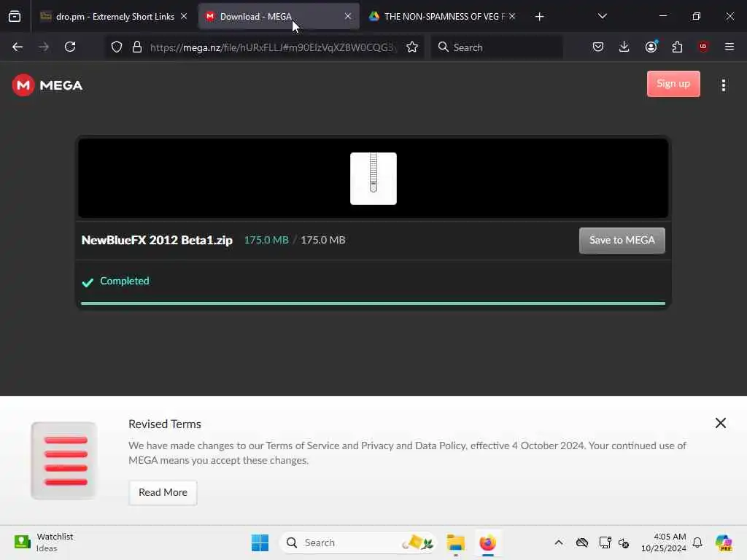Go back to the previous page

click(x=18, y=47)
